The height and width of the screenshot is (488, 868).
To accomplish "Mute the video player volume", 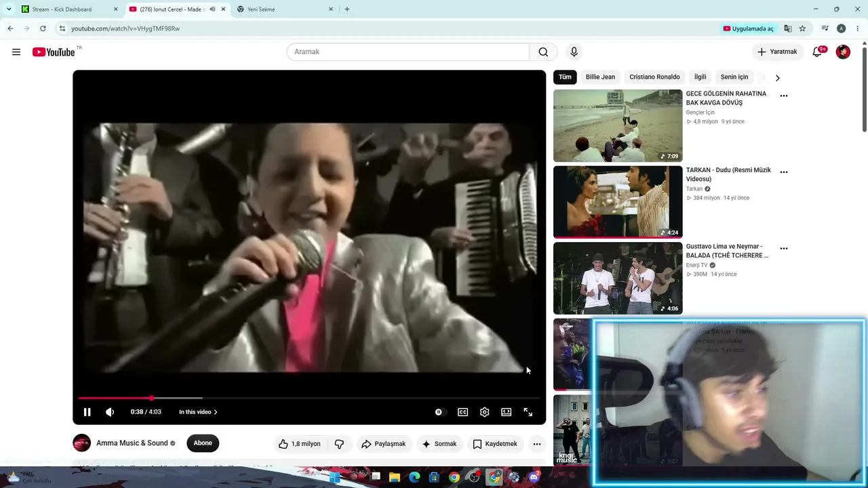I will click(110, 412).
